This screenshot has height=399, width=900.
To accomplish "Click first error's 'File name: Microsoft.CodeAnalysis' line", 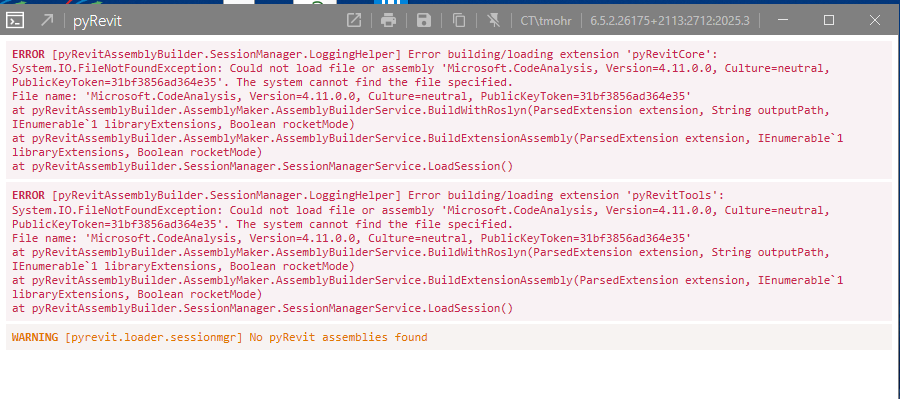I will pos(351,96).
